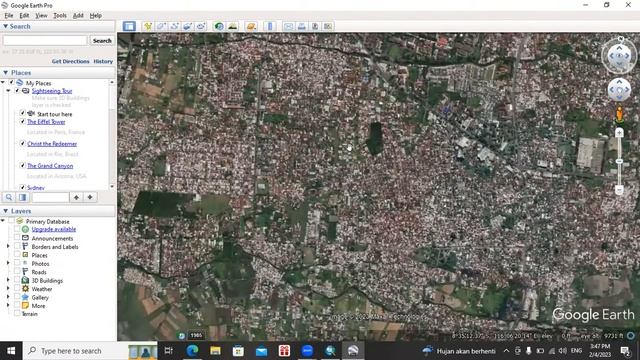
Task: Click the Move joystick hand control
Action: (x=619, y=90)
